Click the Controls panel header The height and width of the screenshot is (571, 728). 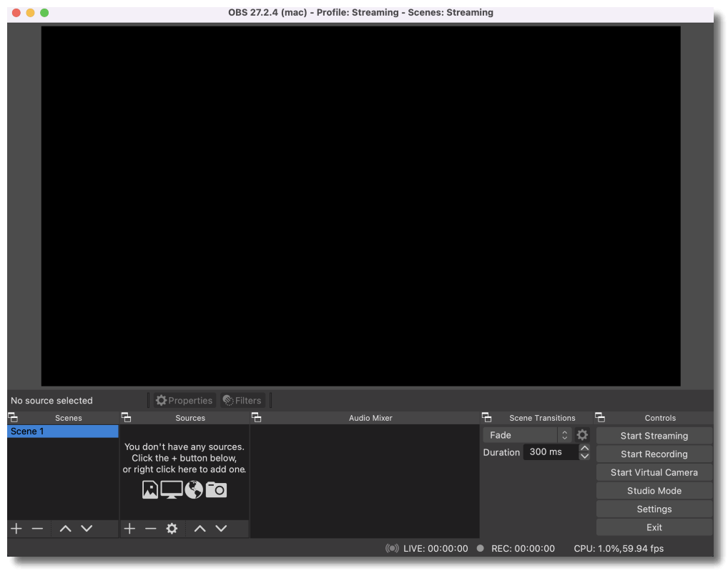coord(660,418)
